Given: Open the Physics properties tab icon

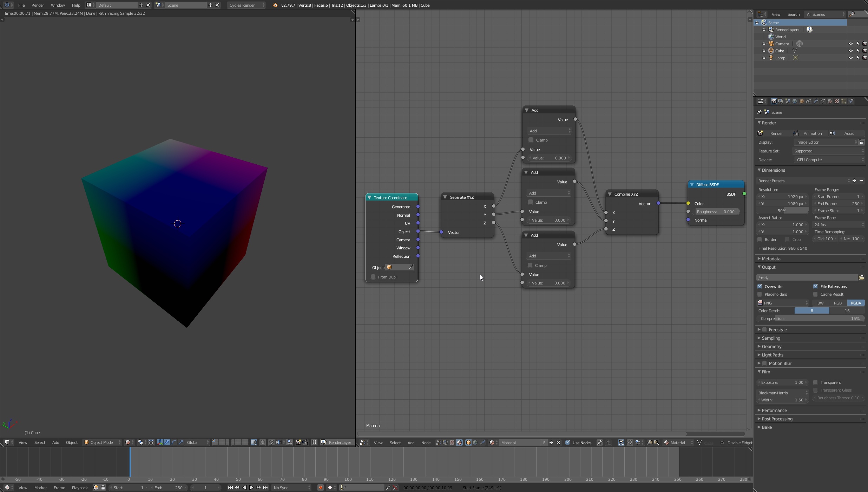Looking at the screenshot, I should (851, 101).
